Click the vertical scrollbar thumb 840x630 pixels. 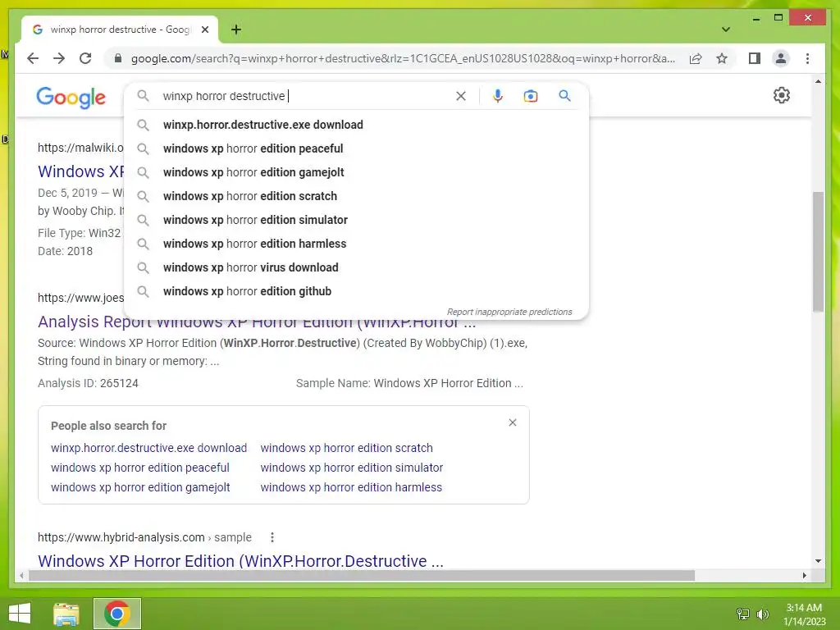point(818,252)
